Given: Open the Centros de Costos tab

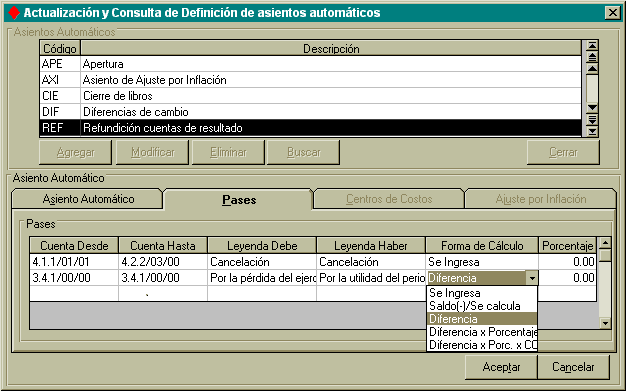Looking at the screenshot, I should [x=389, y=199].
